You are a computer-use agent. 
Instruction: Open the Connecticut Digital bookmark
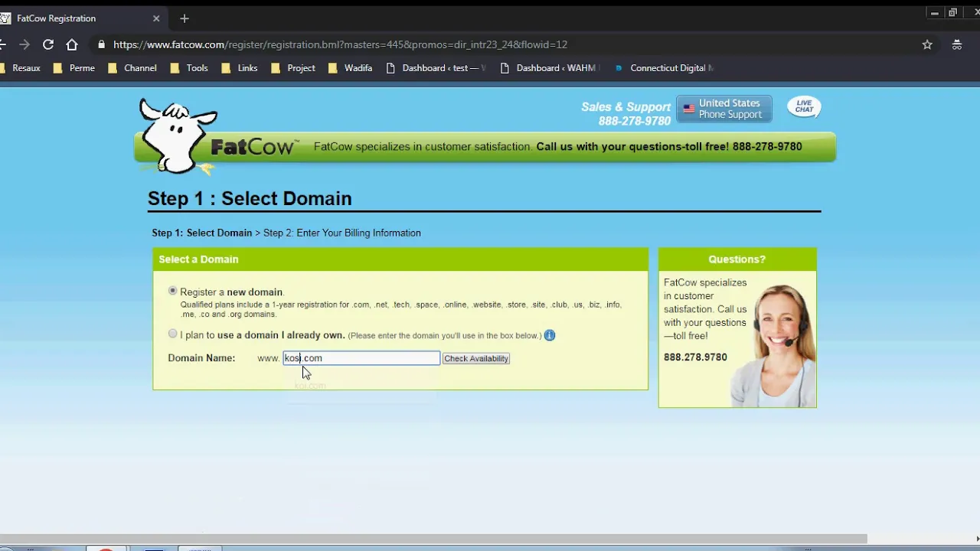664,68
